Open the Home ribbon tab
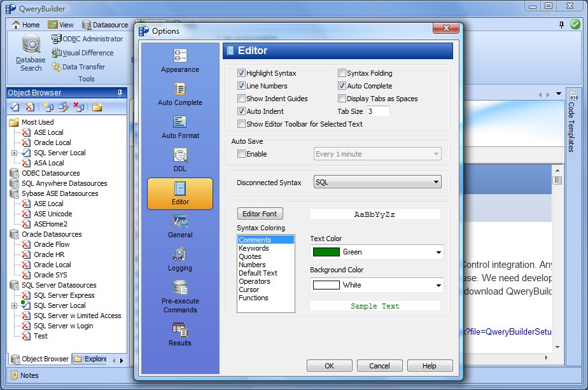The image size is (588, 390). (26, 25)
